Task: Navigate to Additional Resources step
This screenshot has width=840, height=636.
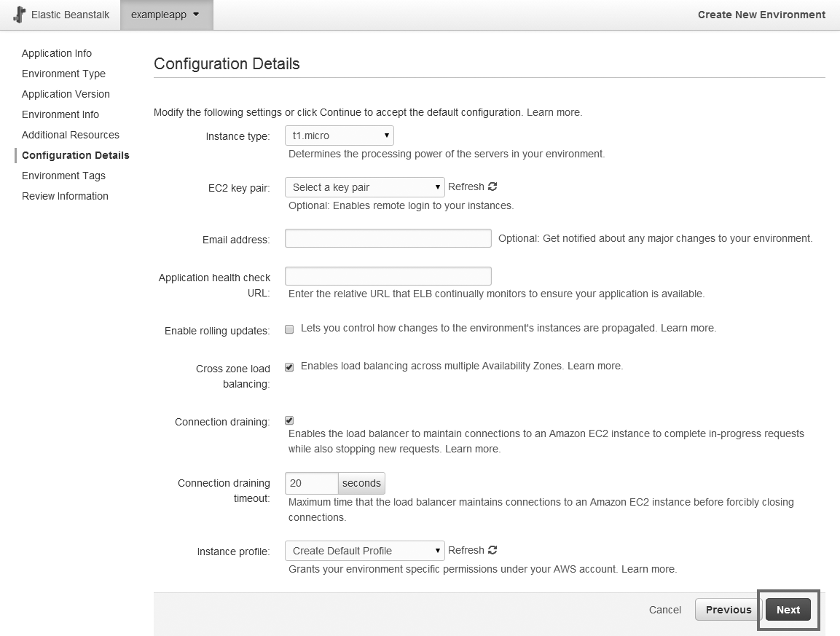Action: click(71, 135)
